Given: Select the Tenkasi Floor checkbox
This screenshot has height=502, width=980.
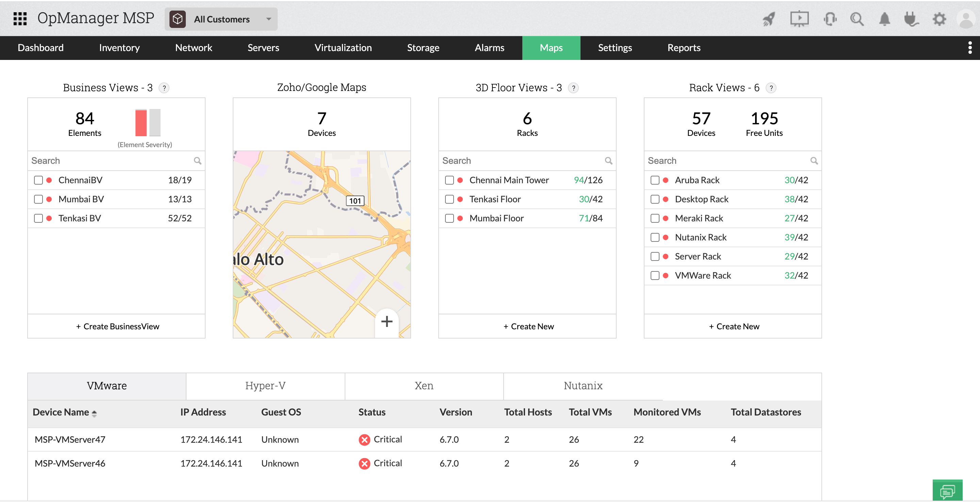Looking at the screenshot, I should (x=449, y=199).
